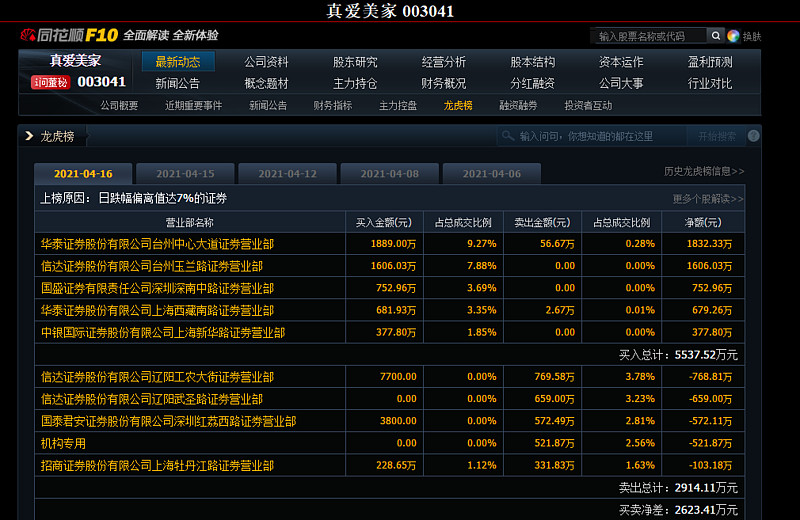This screenshot has height=520, width=800.
Task: Switch to the 2021-04-08 date tab
Action: tap(389, 174)
